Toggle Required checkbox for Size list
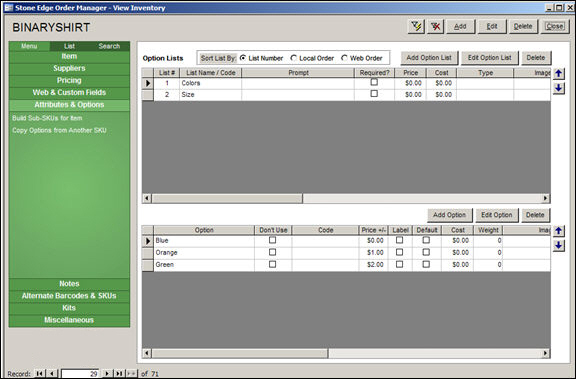The width and height of the screenshot is (576, 379). [374, 94]
